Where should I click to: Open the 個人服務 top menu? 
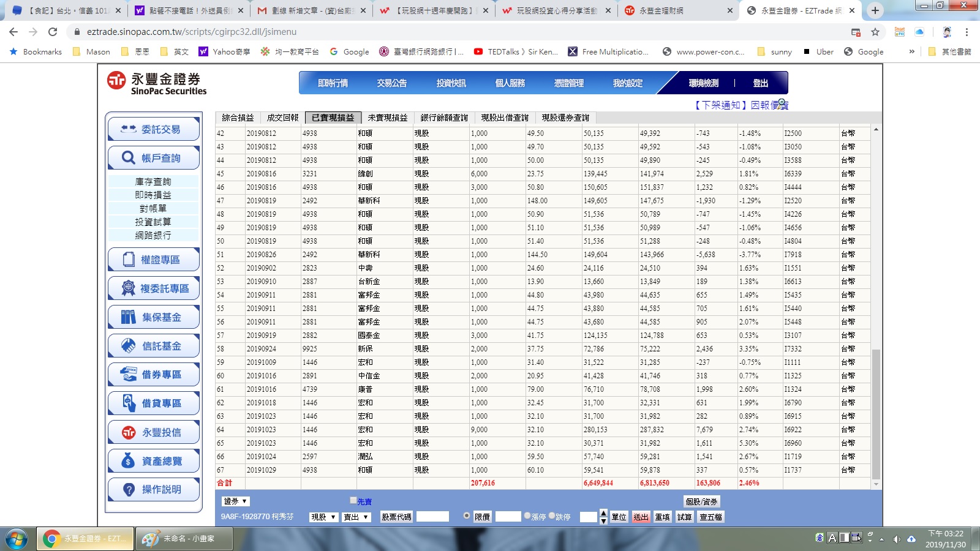pyautogui.click(x=510, y=83)
